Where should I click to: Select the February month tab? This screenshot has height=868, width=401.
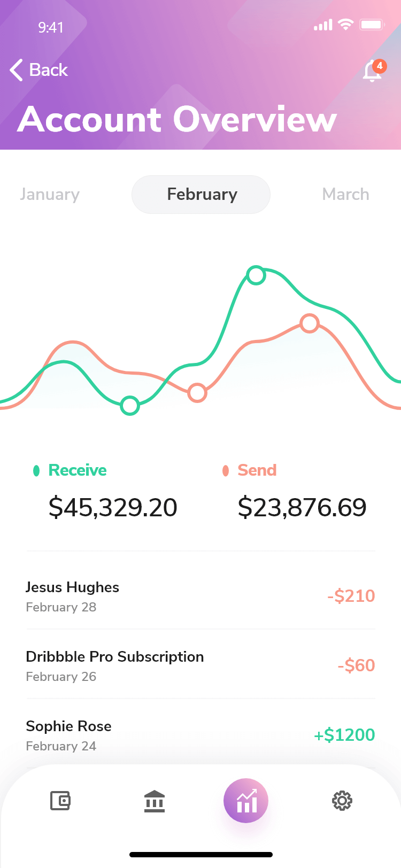201,195
